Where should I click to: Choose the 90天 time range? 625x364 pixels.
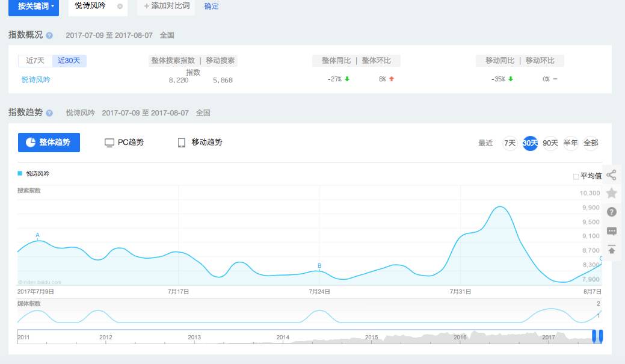pyautogui.click(x=550, y=143)
